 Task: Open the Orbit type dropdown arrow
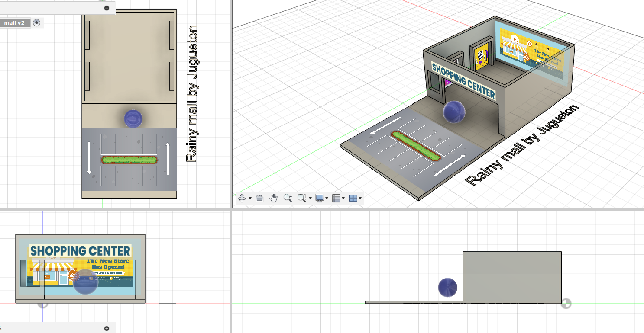[x=250, y=199]
